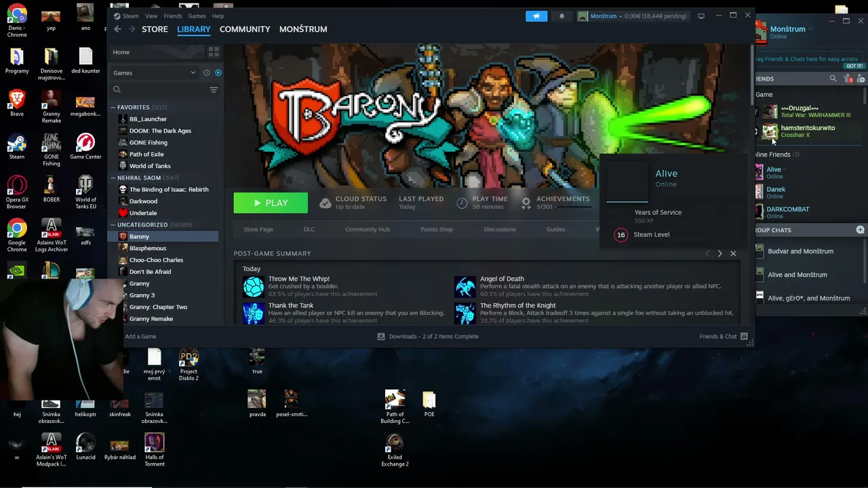Open the Help menu

218,16
